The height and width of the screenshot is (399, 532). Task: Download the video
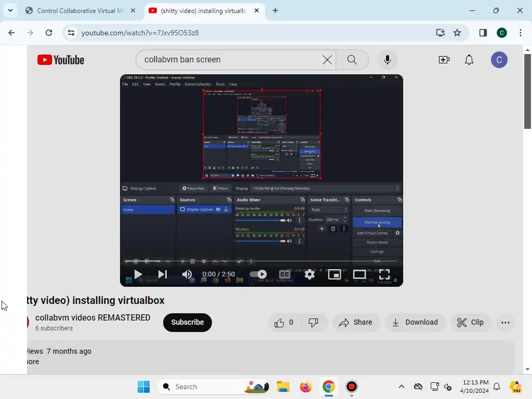(x=415, y=322)
